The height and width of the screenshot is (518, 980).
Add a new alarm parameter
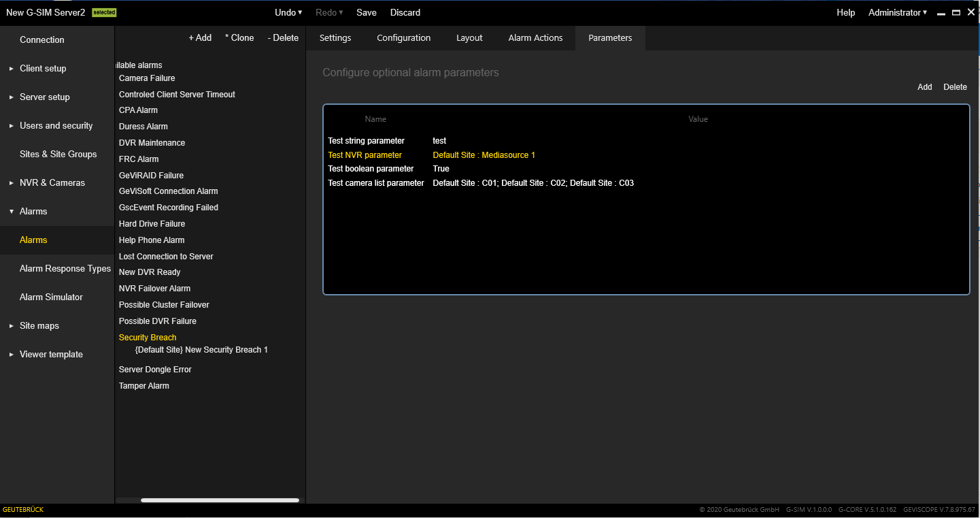[x=924, y=87]
